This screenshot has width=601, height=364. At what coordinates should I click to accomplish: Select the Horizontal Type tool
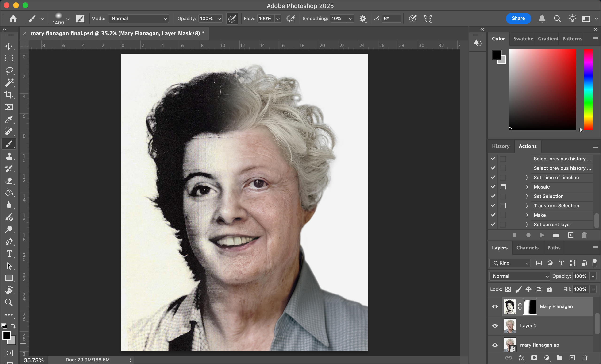point(9,254)
